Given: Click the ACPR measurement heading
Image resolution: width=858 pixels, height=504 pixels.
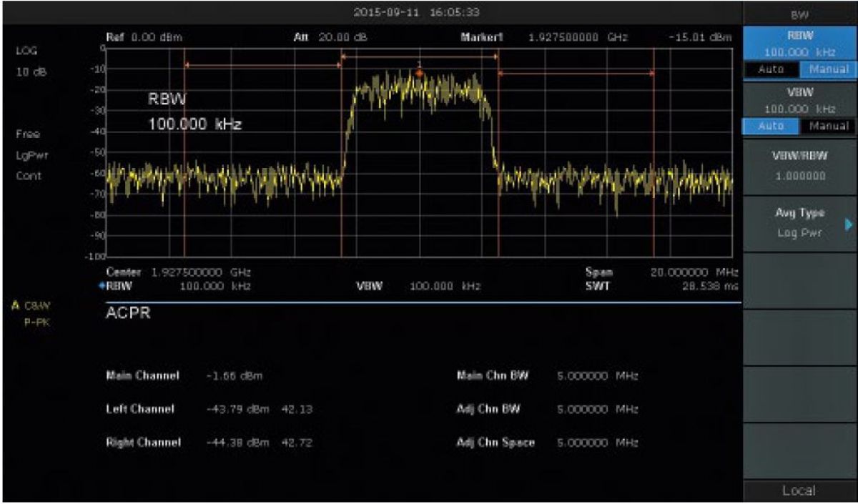Looking at the screenshot, I should click(128, 315).
